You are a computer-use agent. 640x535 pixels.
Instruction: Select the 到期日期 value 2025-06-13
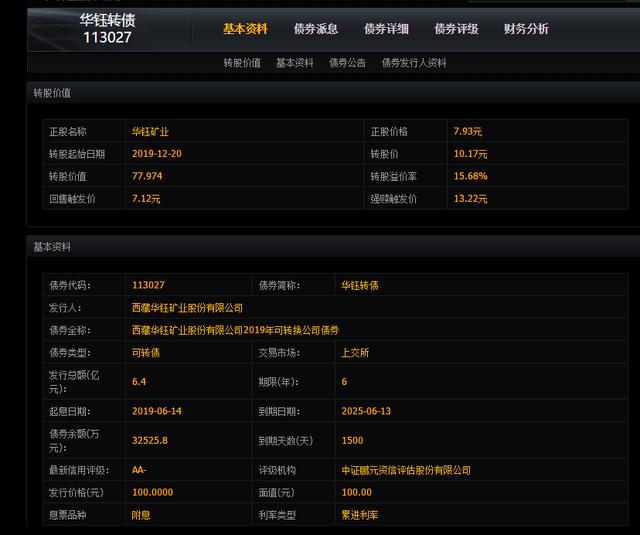[x=366, y=411]
